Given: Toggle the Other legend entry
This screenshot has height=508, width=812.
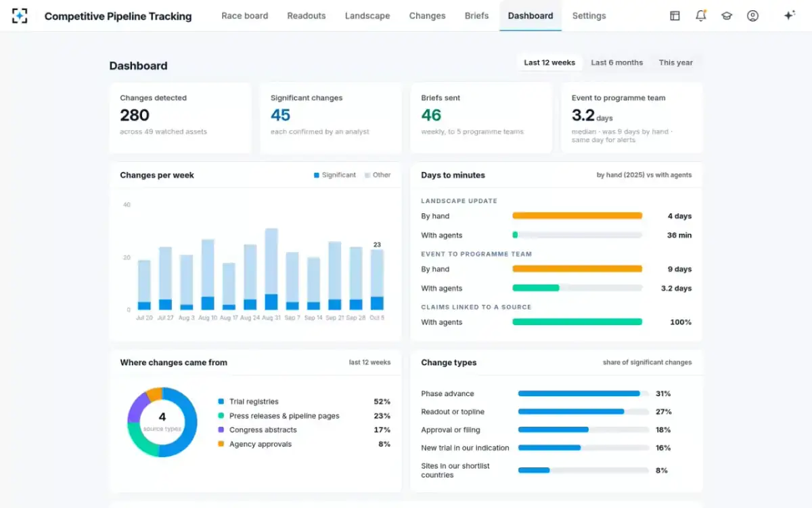Looking at the screenshot, I should [x=378, y=175].
